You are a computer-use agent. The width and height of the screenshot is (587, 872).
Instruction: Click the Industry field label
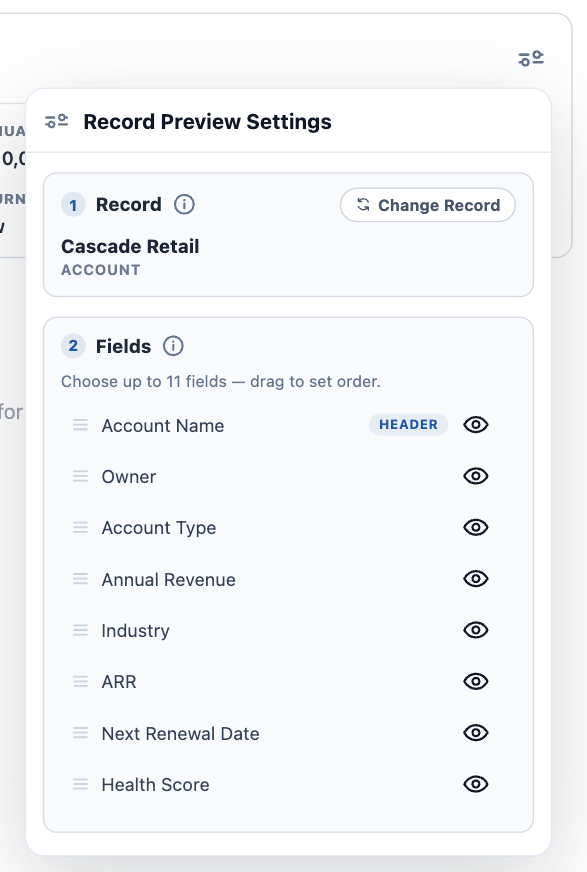point(136,631)
